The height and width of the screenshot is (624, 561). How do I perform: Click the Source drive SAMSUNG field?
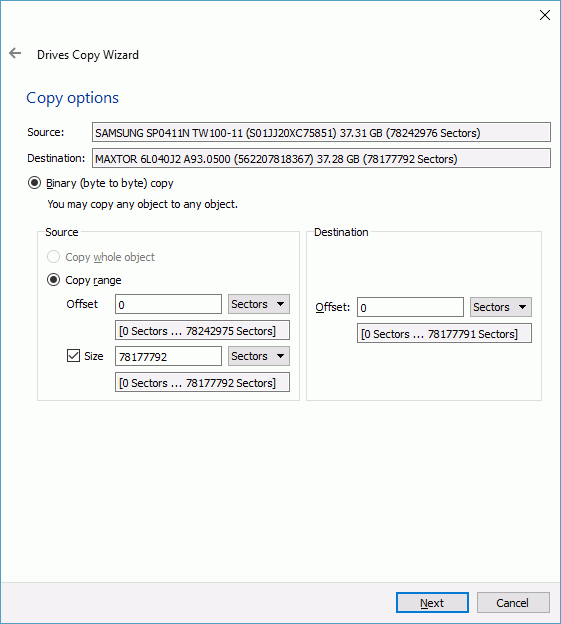pos(321,133)
